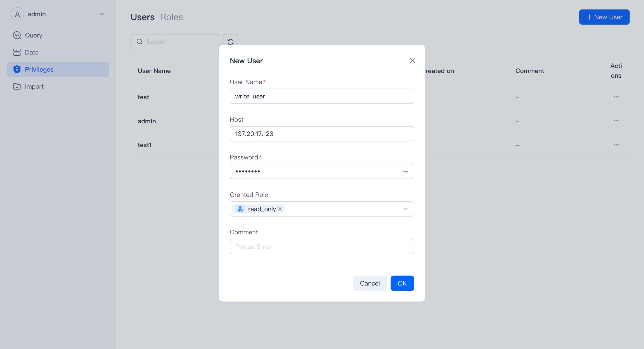
Task: Switch to the Roles tab
Action: coord(171,17)
